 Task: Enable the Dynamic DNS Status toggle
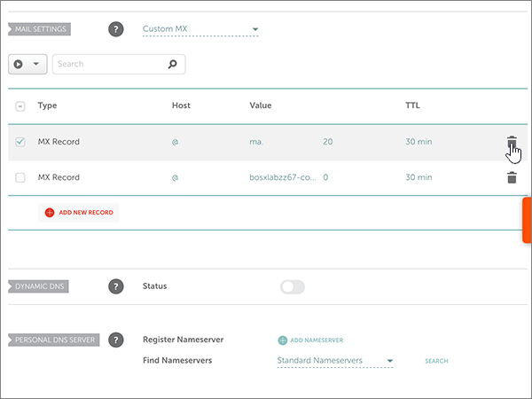293,287
